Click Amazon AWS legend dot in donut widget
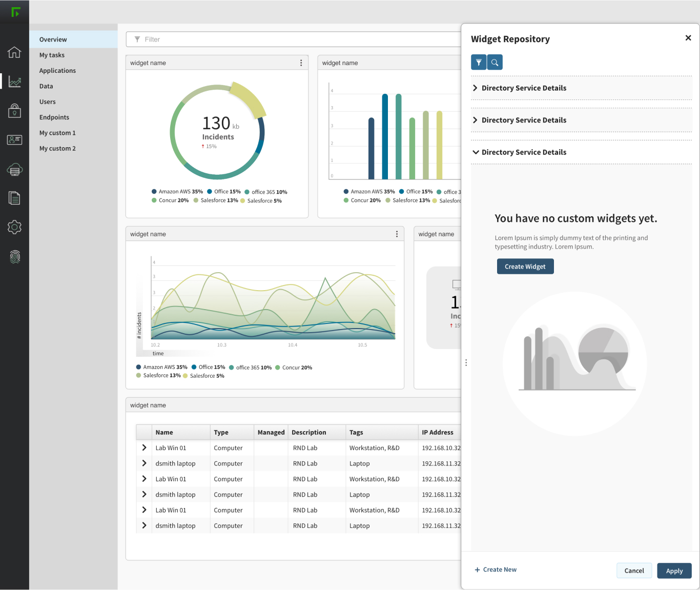 tap(154, 192)
